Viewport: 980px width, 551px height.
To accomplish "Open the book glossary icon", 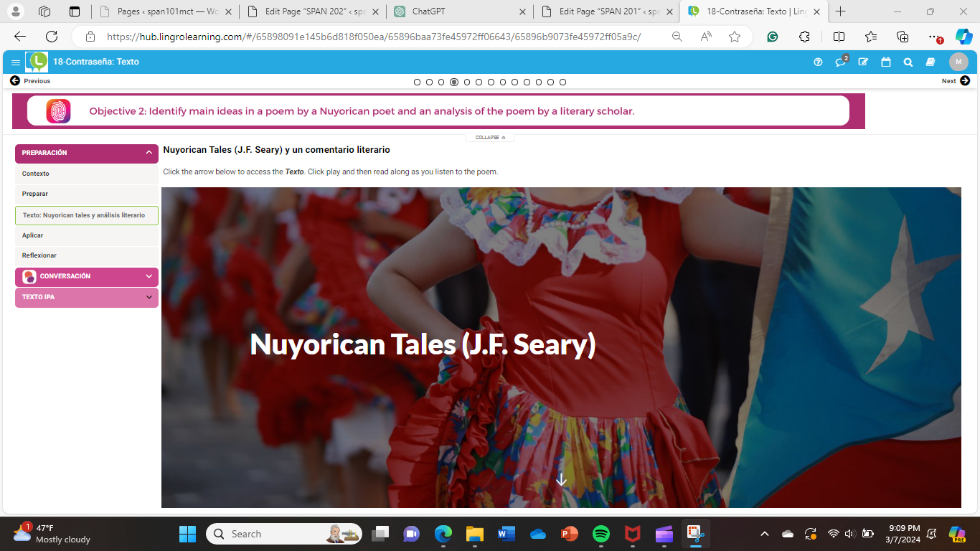I will tap(930, 62).
